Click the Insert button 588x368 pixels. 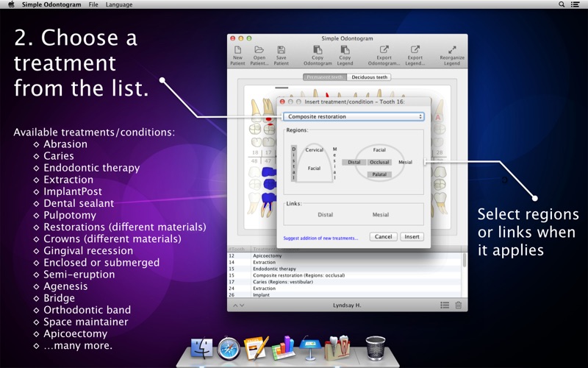click(412, 236)
